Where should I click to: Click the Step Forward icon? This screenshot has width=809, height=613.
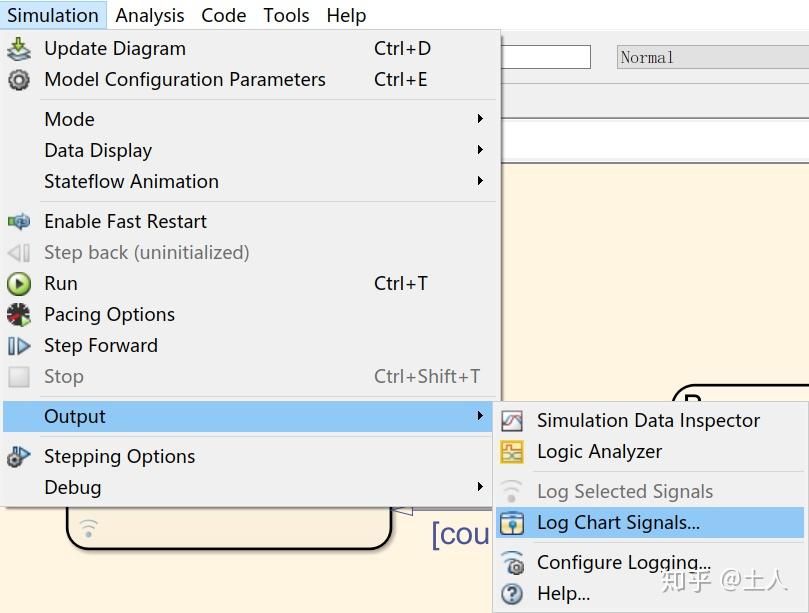point(19,346)
